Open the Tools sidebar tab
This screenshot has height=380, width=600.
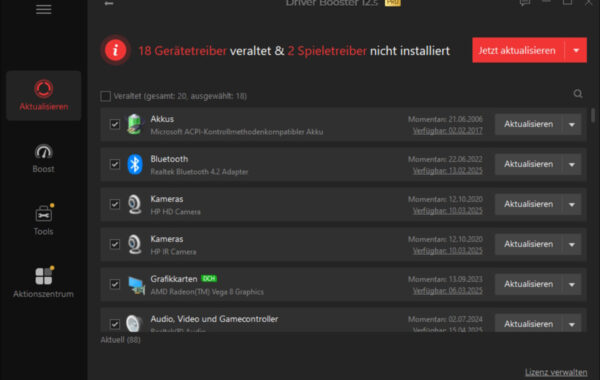click(x=44, y=220)
